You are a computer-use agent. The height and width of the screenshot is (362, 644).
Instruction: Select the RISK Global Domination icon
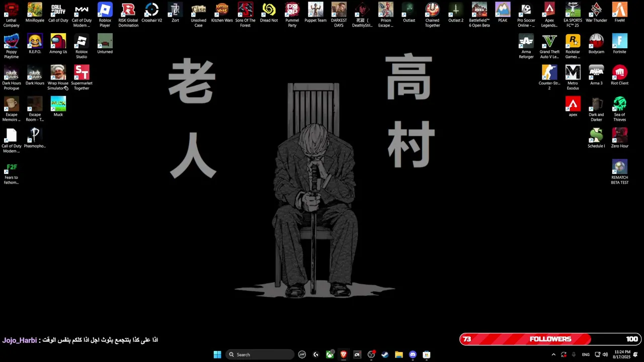click(128, 15)
